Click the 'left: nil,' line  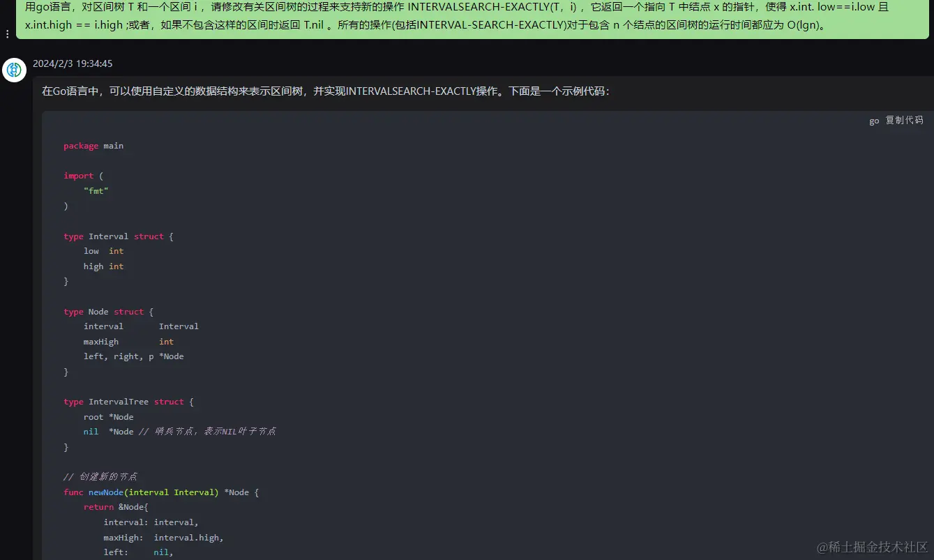tap(139, 552)
